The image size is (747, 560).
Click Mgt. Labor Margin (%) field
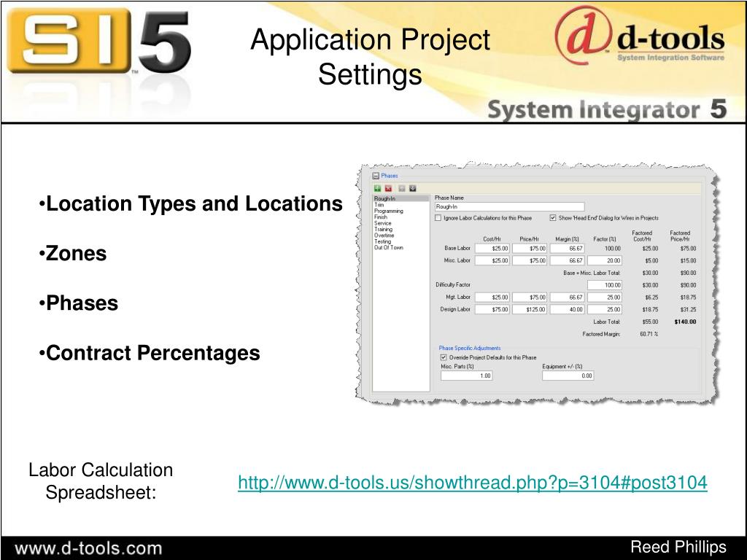(567, 297)
